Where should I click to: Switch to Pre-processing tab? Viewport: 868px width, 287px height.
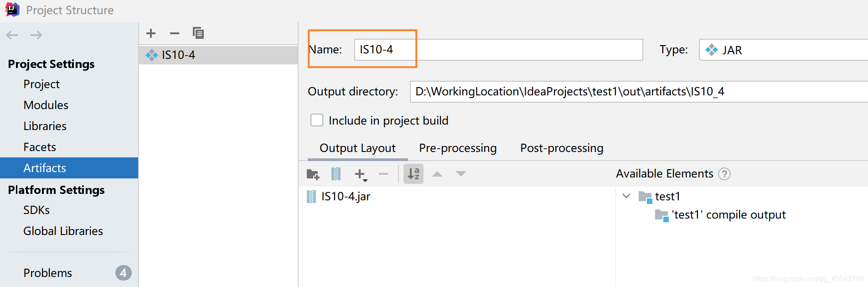[458, 148]
